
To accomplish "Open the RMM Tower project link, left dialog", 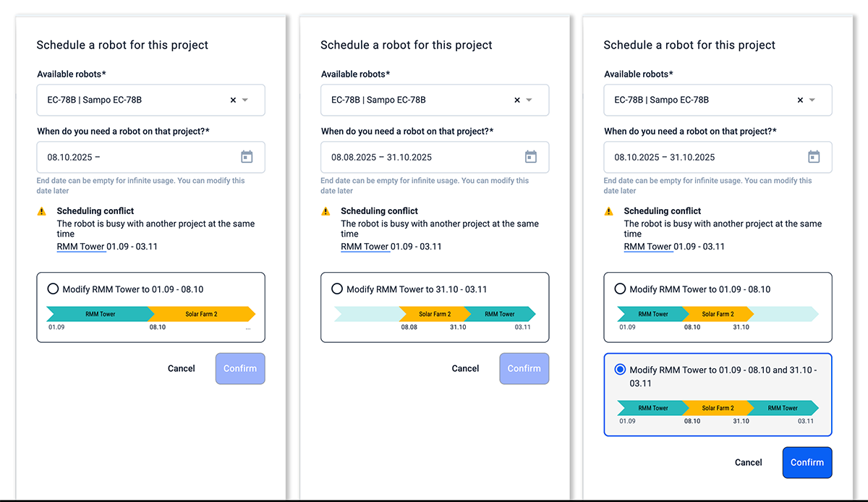I will pyautogui.click(x=81, y=246).
